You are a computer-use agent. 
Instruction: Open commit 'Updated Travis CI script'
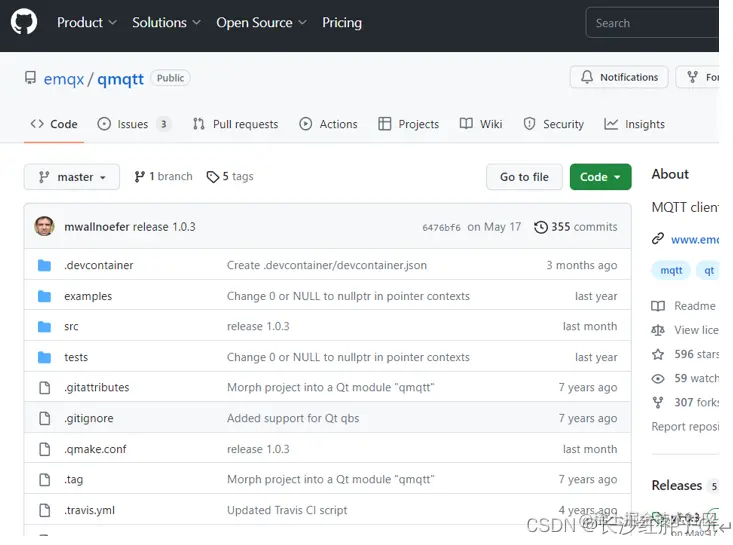[287, 510]
